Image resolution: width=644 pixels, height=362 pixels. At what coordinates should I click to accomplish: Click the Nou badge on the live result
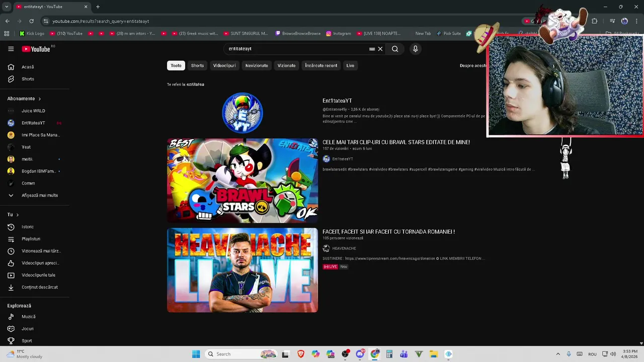[344, 266]
